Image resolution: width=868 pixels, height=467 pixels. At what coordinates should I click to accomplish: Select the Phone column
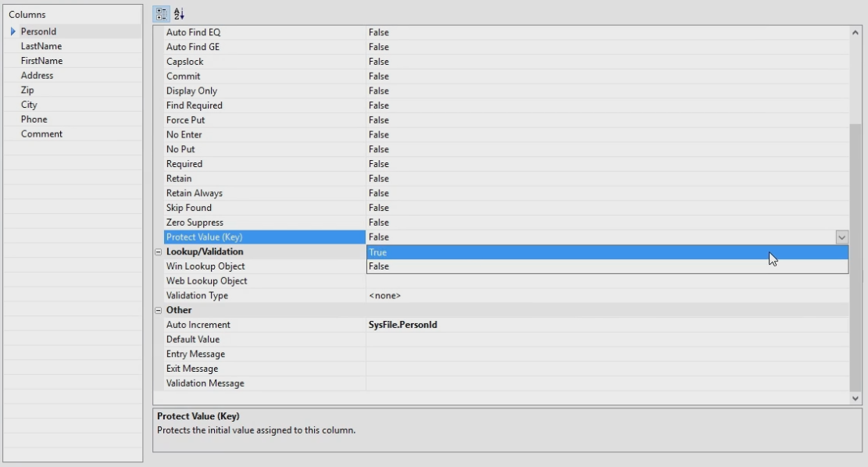34,119
